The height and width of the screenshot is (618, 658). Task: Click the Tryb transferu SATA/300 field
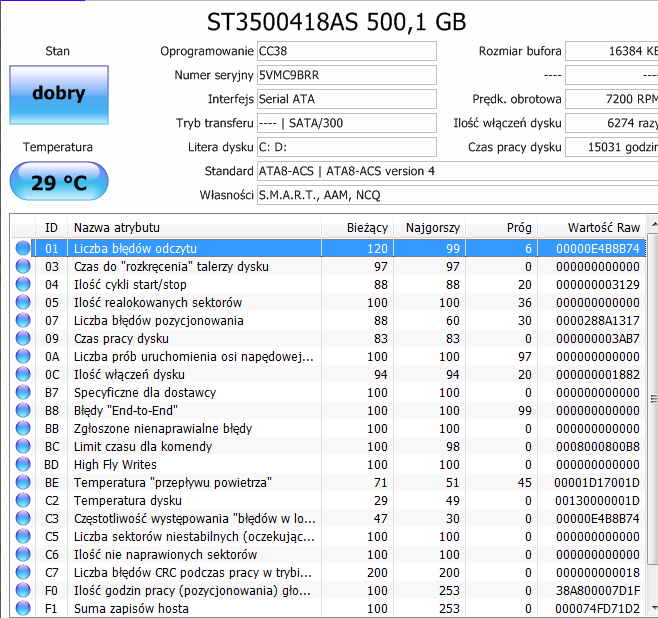pos(346,123)
